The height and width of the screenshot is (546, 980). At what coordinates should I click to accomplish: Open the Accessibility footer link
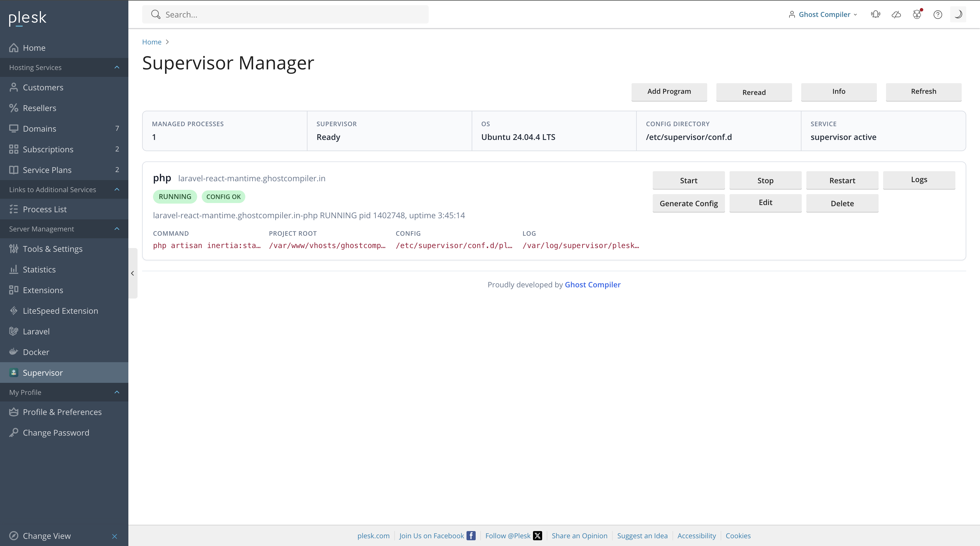697,536
